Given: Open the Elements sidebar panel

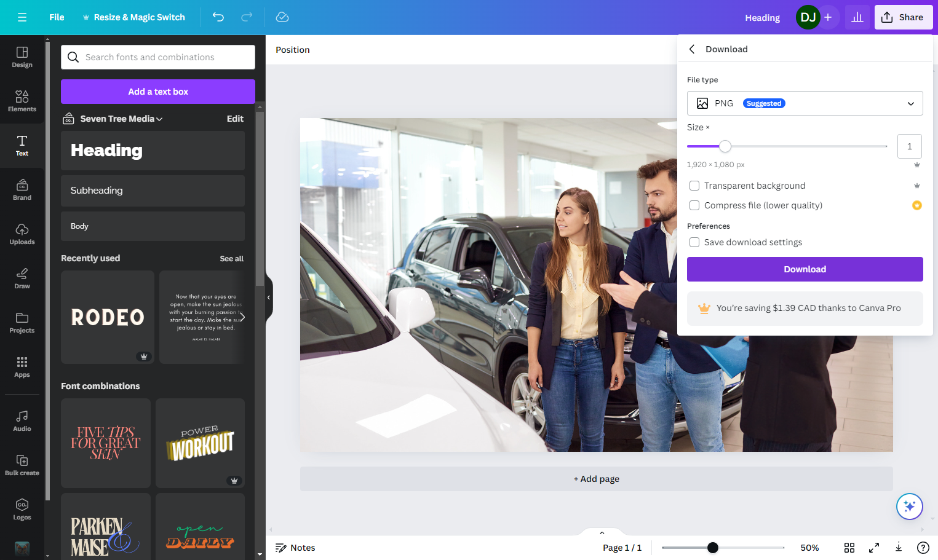Looking at the screenshot, I should (22, 101).
